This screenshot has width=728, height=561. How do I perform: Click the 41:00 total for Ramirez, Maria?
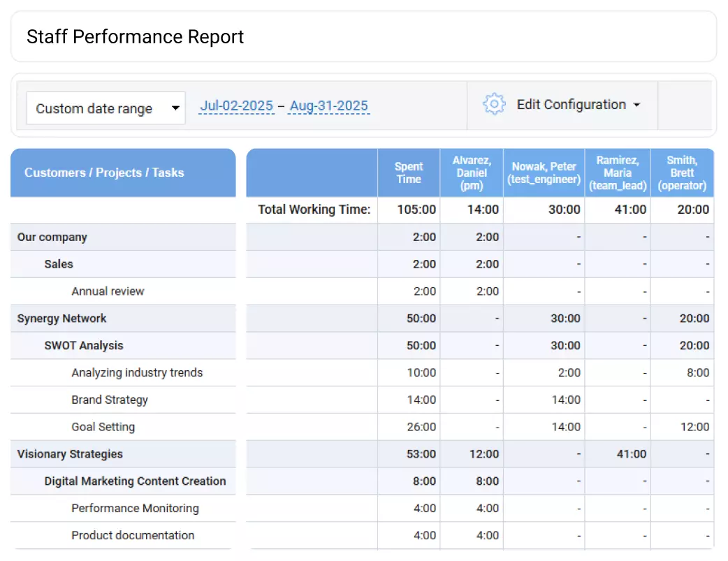(630, 210)
